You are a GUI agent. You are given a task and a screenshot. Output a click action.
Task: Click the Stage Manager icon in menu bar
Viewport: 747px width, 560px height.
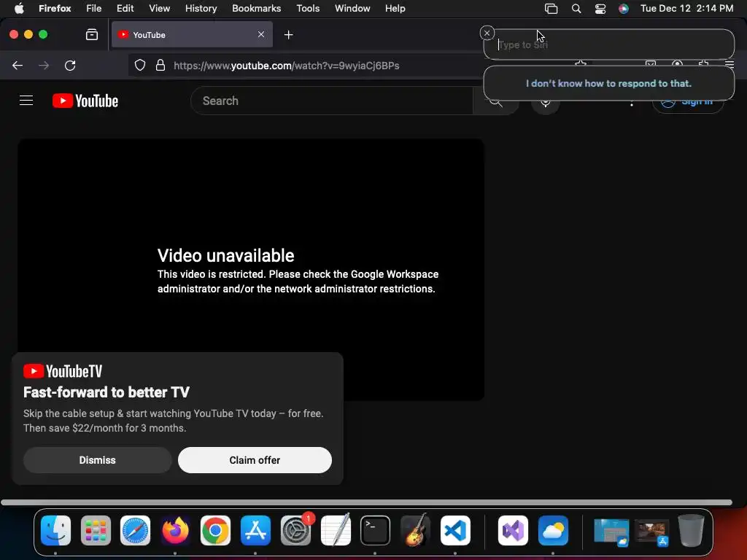coord(551,9)
